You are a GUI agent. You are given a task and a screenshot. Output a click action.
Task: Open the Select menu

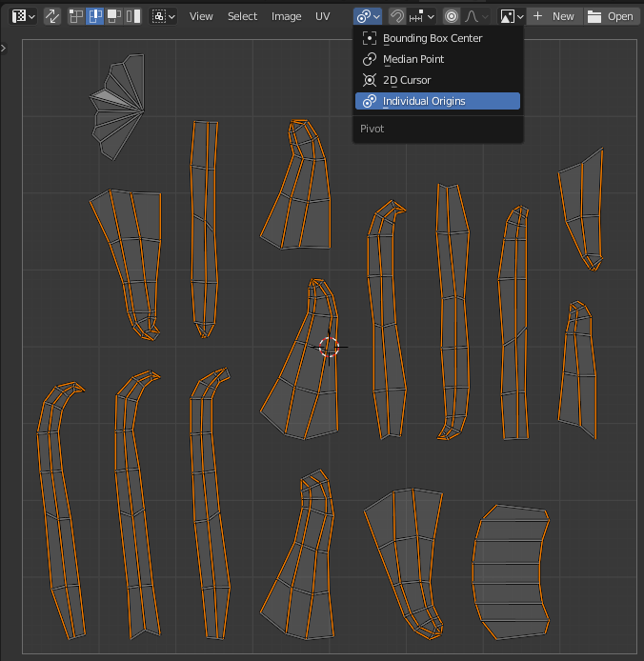[x=242, y=16]
